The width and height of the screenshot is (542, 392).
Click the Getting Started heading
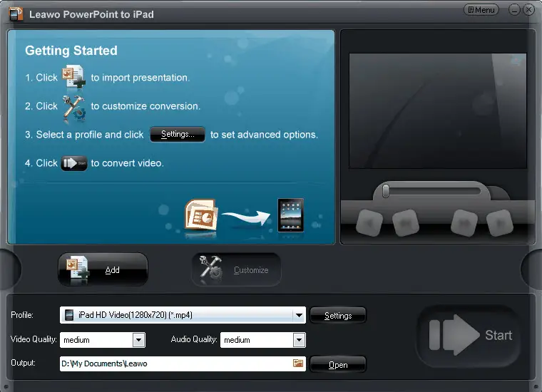point(71,51)
